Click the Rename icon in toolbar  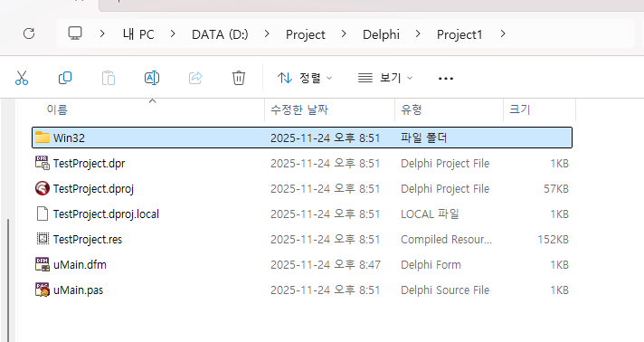(x=152, y=78)
